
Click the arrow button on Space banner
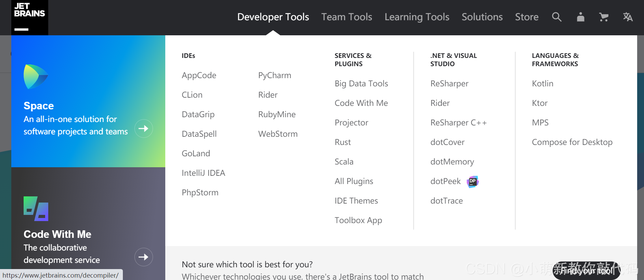(143, 129)
